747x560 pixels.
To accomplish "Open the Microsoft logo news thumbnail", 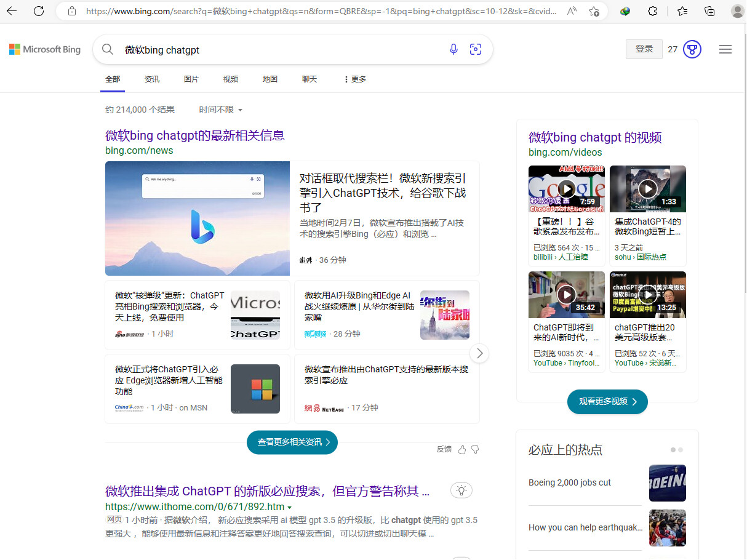I will pyautogui.click(x=255, y=389).
